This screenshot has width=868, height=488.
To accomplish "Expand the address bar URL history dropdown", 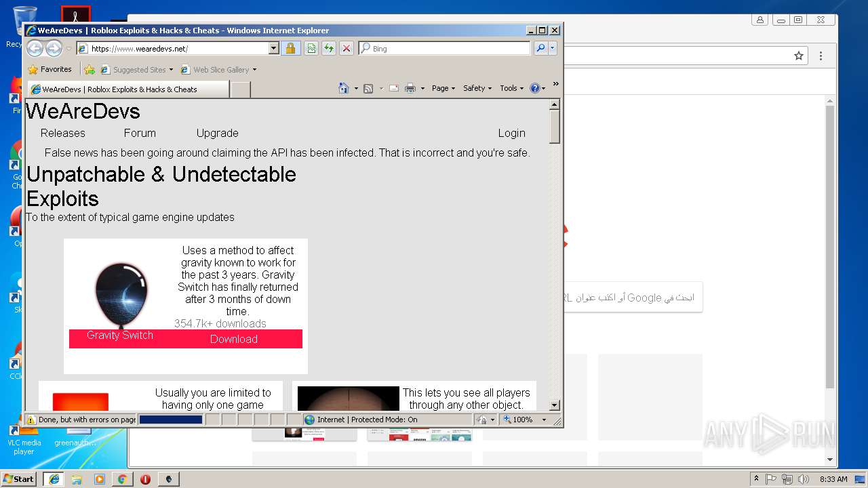I will click(x=274, y=49).
